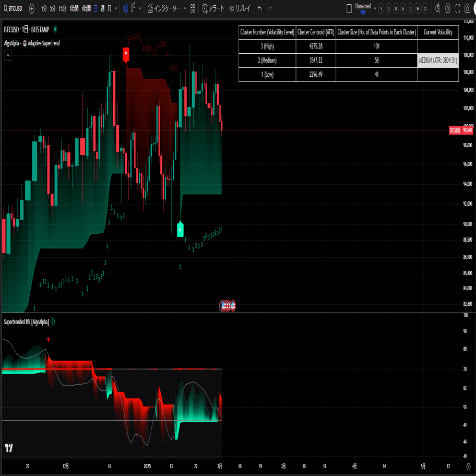Open the BTCUSD symbol search

click(x=13, y=8)
